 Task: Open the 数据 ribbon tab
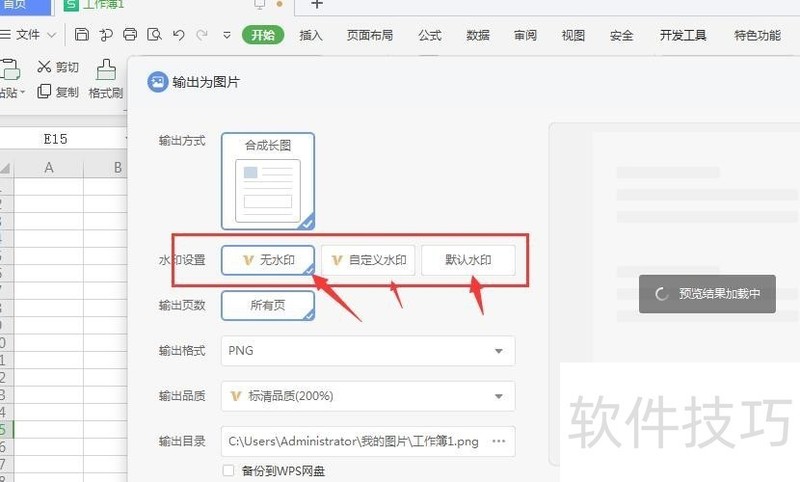(478, 35)
